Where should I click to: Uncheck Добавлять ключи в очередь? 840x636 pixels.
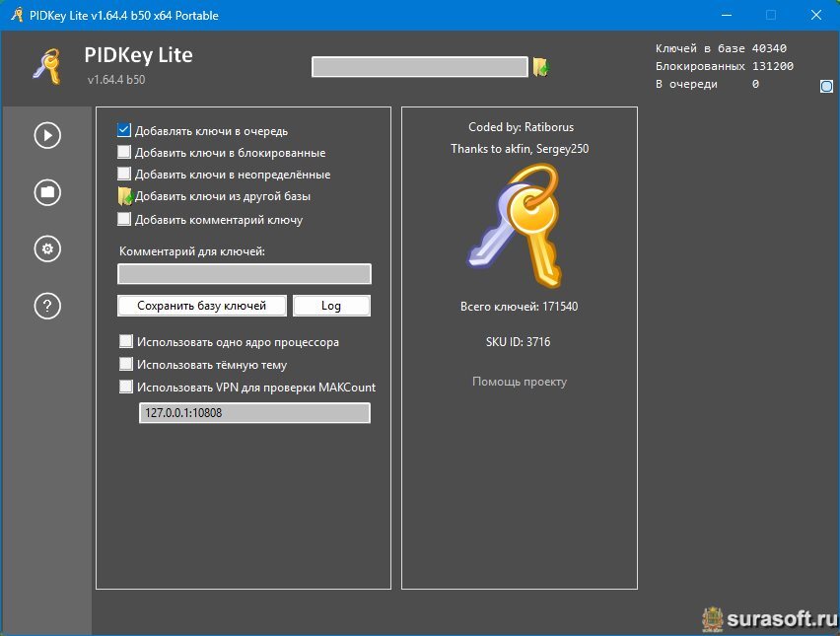[124, 130]
